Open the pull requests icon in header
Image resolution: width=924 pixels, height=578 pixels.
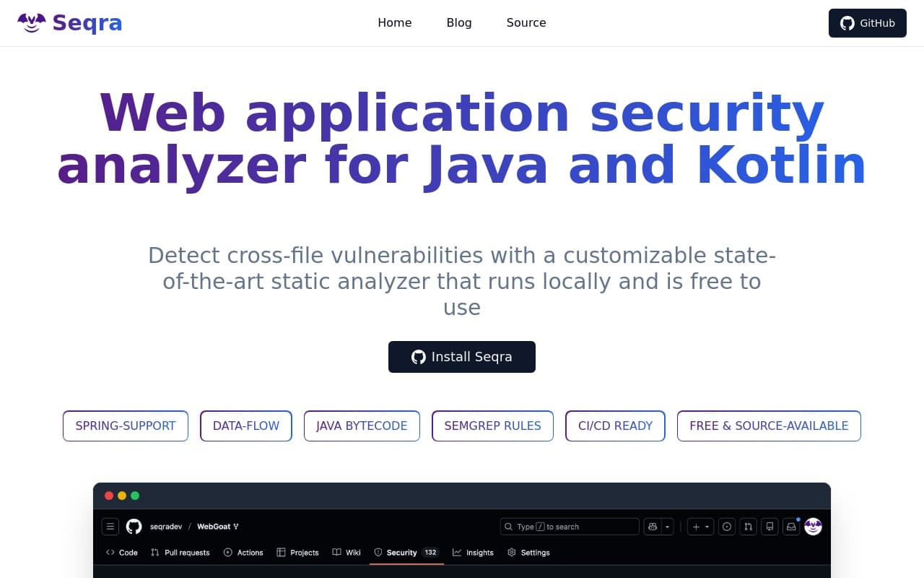[x=749, y=527]
